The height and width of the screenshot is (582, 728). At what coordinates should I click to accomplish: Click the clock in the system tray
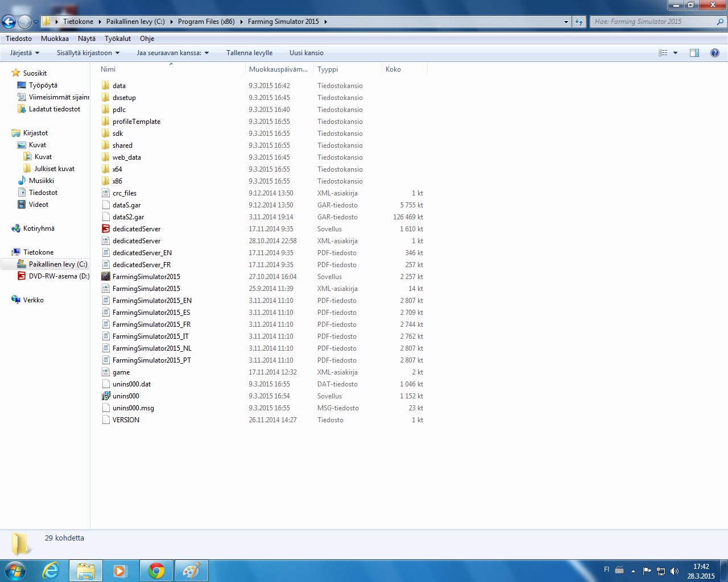pos(701,571)
